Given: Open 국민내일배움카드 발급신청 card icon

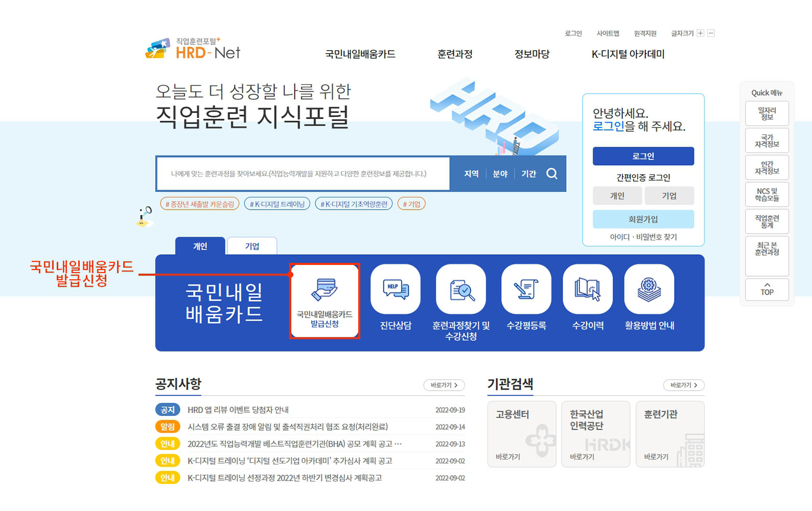Looking at the screenshot, I should point(324,301).
